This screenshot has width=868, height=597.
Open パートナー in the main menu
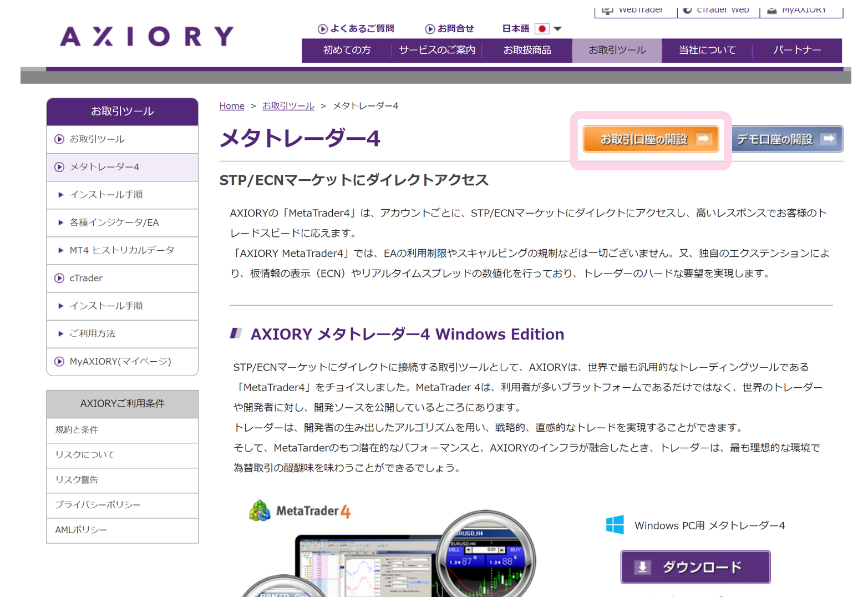tap(797, 50)
